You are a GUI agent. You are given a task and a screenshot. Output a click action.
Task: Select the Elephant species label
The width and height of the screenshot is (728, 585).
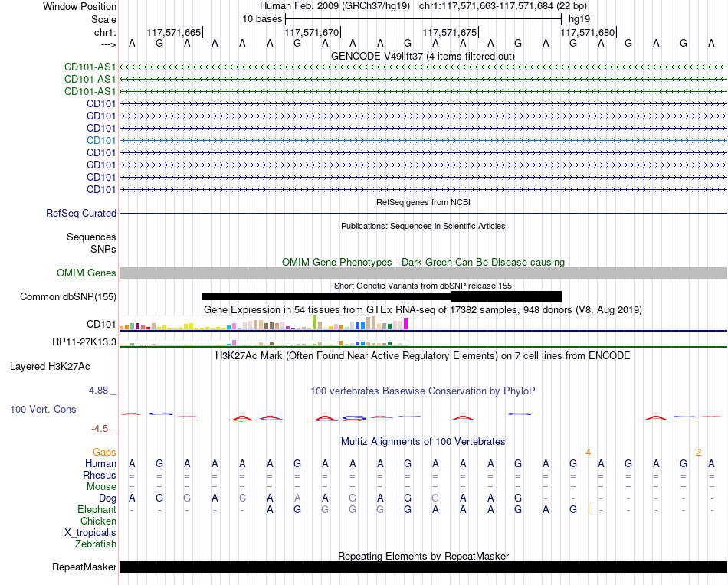tap(97, 509)
